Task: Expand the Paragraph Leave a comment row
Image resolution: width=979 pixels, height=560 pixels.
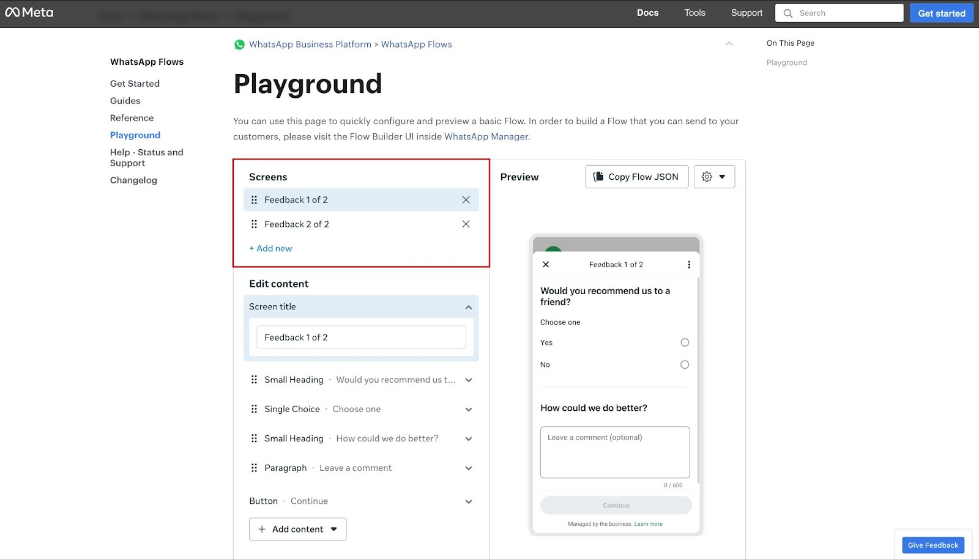Action: coord(469,468)
